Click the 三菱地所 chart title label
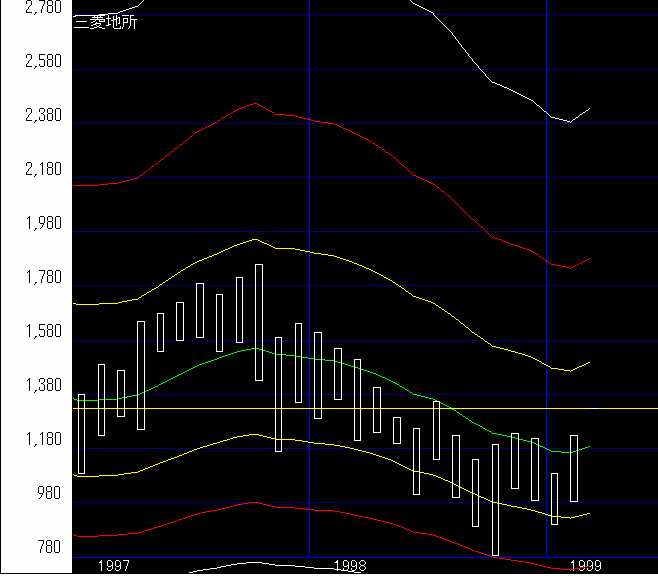The height and width of the screenshot is (576, 658). click(x=105, y=22)
